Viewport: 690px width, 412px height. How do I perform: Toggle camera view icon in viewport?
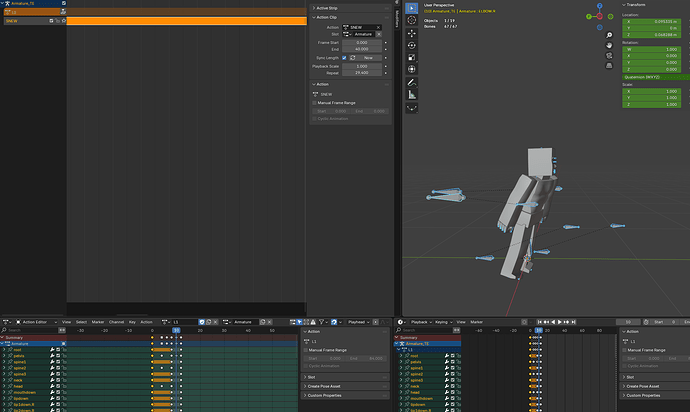[609, 55]
